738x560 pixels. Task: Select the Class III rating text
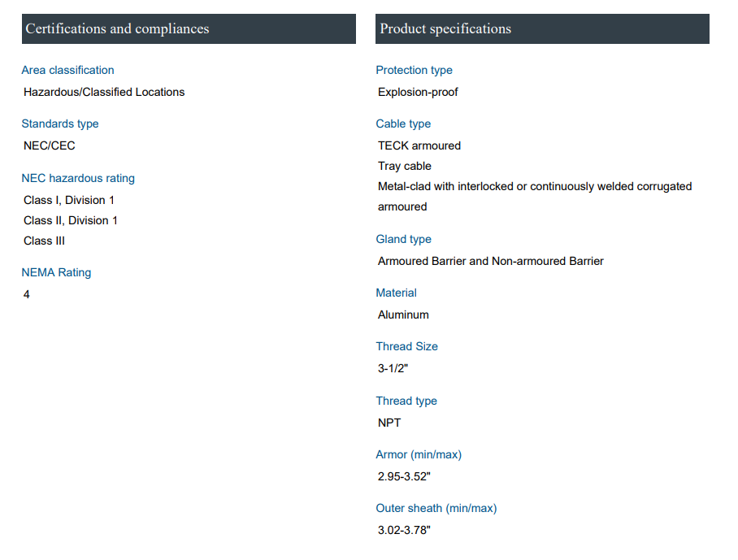pyautogui.click(x=44, y=241)
